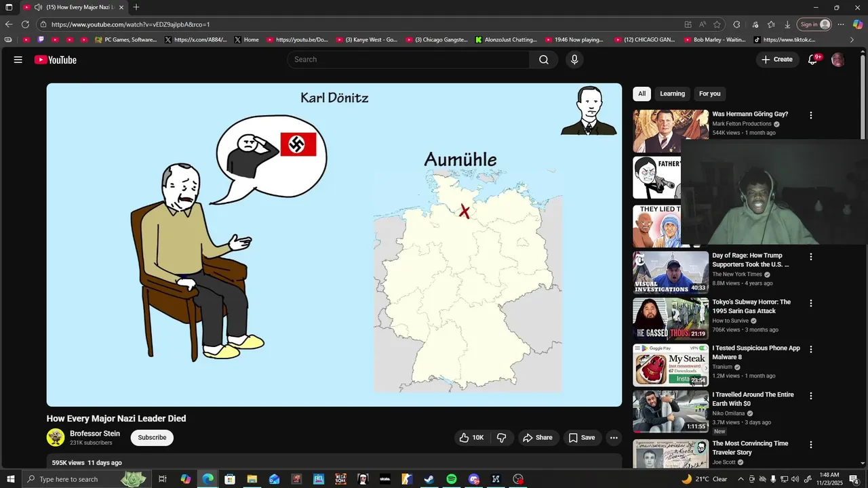Screen dimensions: 868x488
Task: Show more bookmarks overflow chevron
Action: click(852, 40)
